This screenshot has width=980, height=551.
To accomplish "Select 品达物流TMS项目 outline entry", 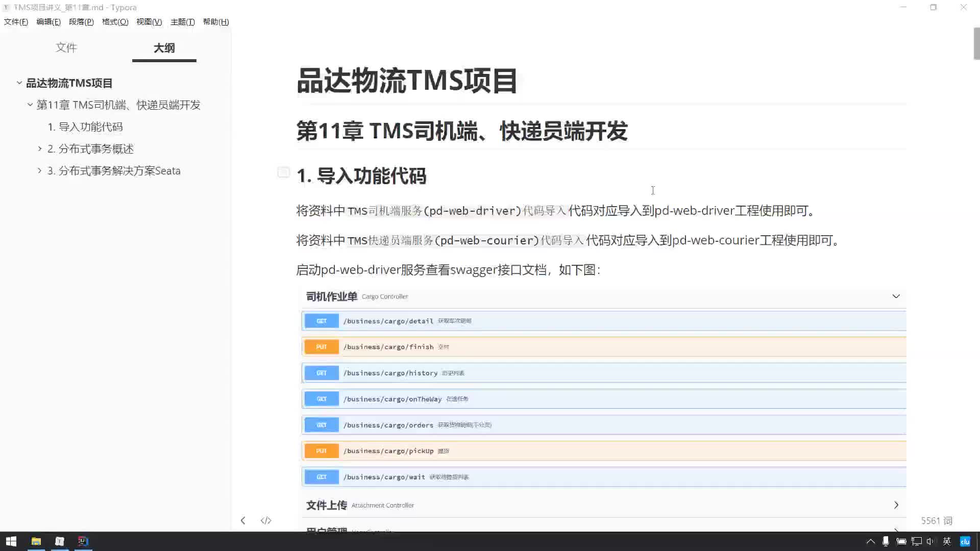I will coord(69,83).
